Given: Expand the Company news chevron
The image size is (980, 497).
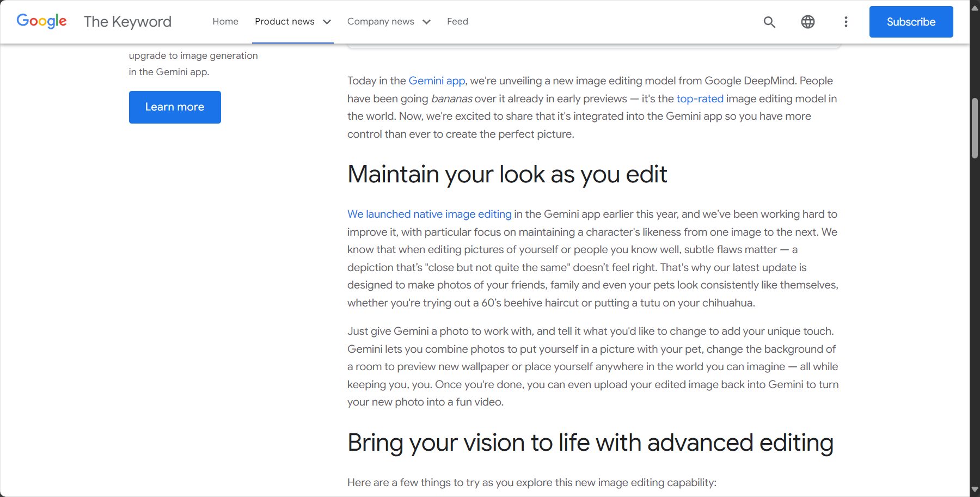Looking at the screenshot, I should [x=426, y=22].
